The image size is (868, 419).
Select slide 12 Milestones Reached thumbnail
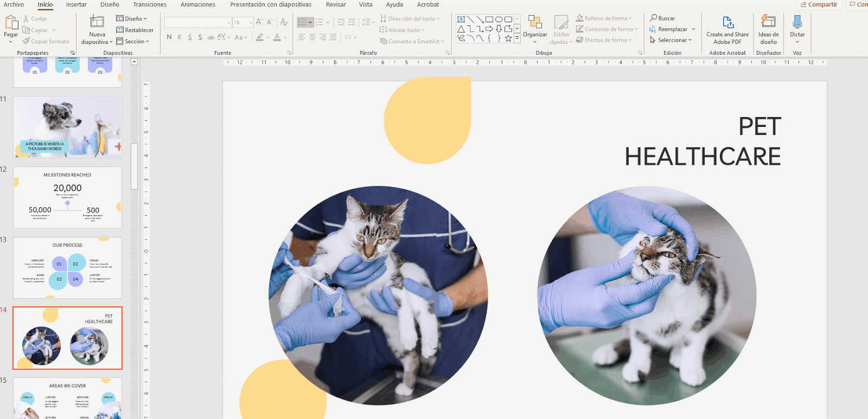pyautogui.click(x=67, y=197)
